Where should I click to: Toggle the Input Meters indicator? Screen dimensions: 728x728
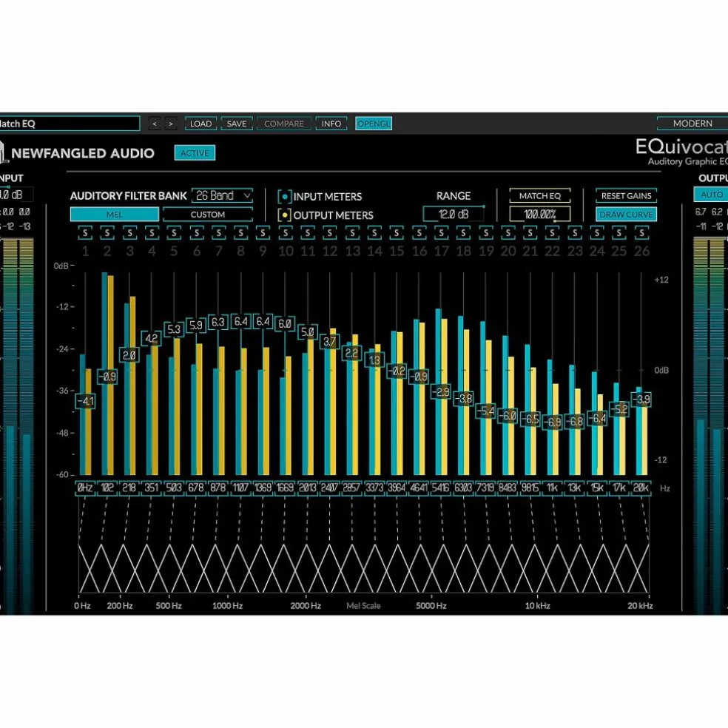pos(284,196)
